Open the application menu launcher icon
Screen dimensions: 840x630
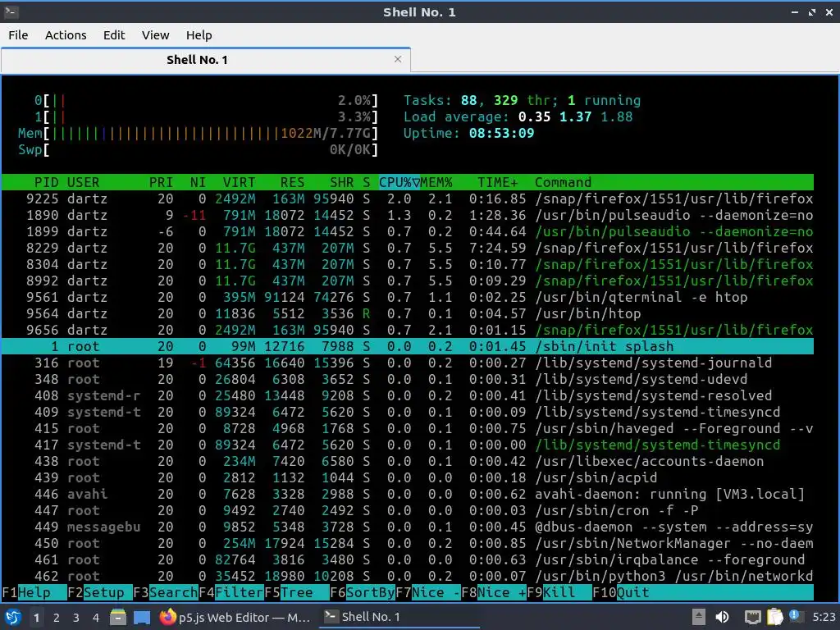pyautogui.click(x=13, y=617)
